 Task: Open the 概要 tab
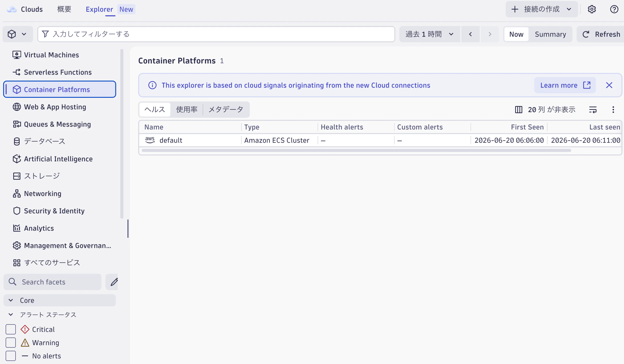(64, 9)
